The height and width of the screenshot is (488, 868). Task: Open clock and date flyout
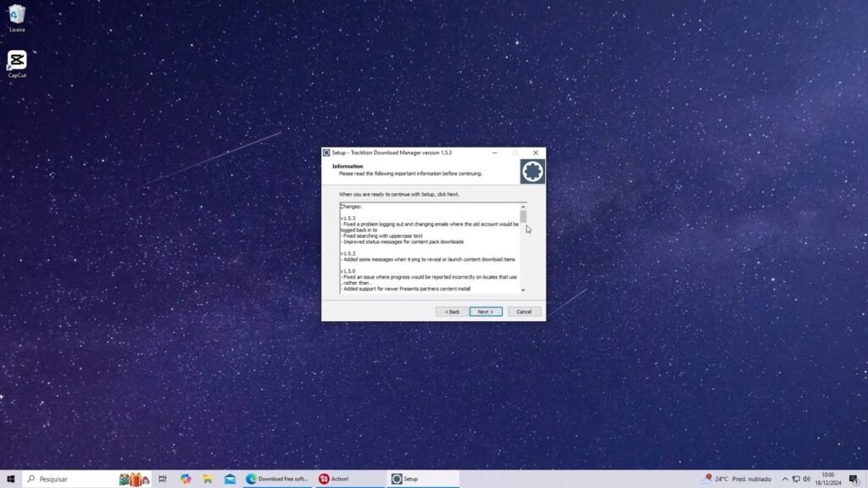coord(827,480)
